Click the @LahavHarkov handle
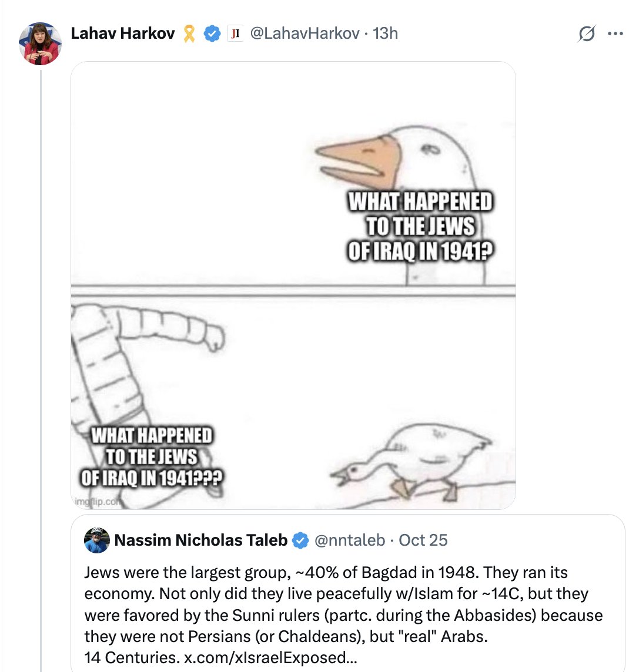This screenshot has width=629, height=672. (x=304, y=33)
